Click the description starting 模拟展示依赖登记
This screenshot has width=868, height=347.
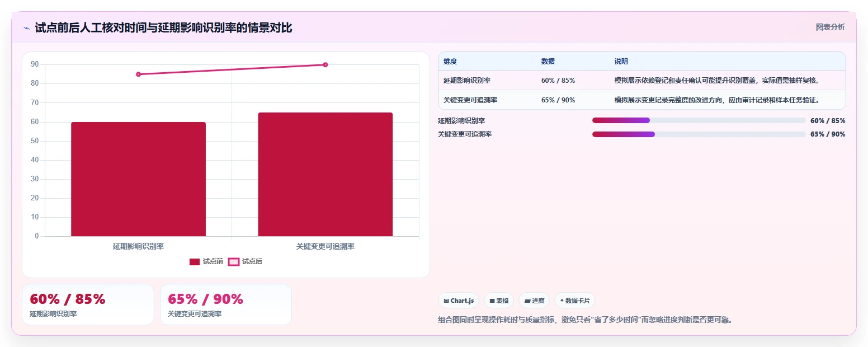[x=717, y=81]
